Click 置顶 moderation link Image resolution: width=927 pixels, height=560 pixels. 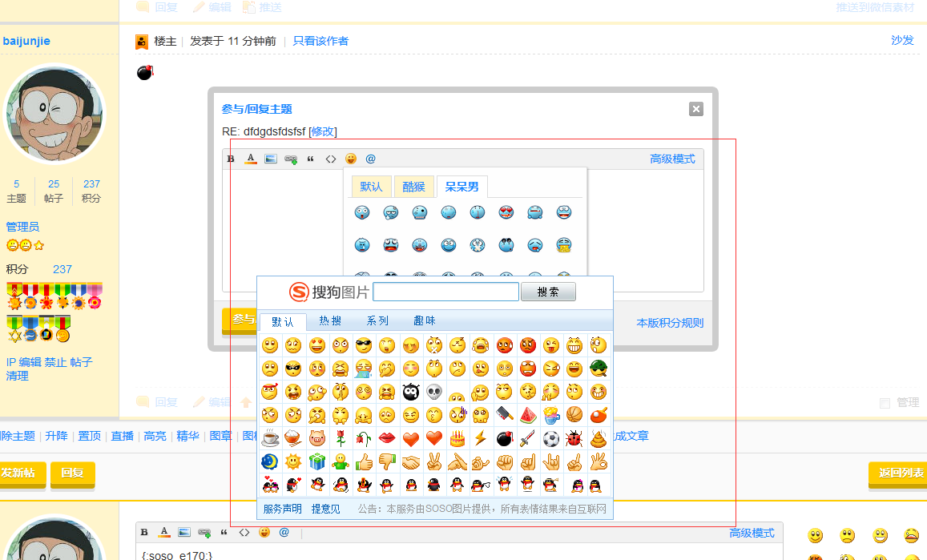coord(89,436)
